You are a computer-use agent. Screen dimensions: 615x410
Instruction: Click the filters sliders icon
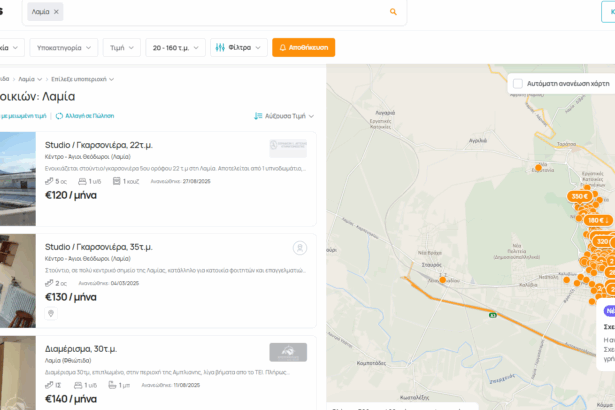click(x=219, y=47)
